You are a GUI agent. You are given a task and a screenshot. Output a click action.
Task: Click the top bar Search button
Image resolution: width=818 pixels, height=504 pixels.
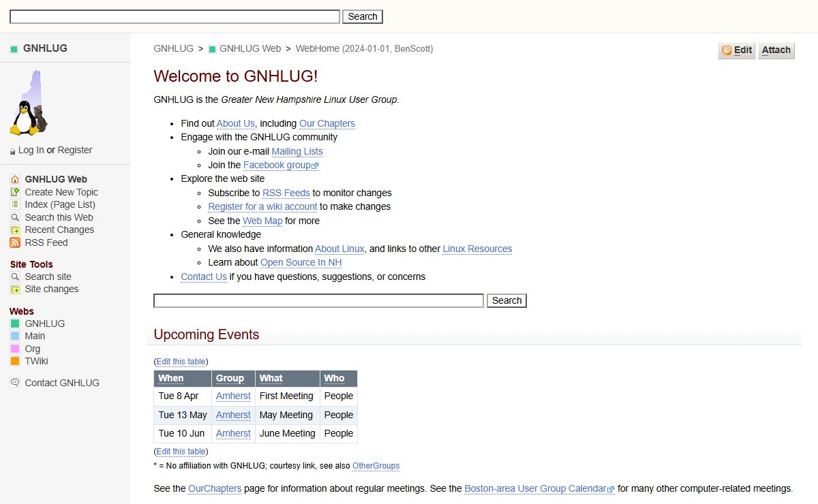363,16
